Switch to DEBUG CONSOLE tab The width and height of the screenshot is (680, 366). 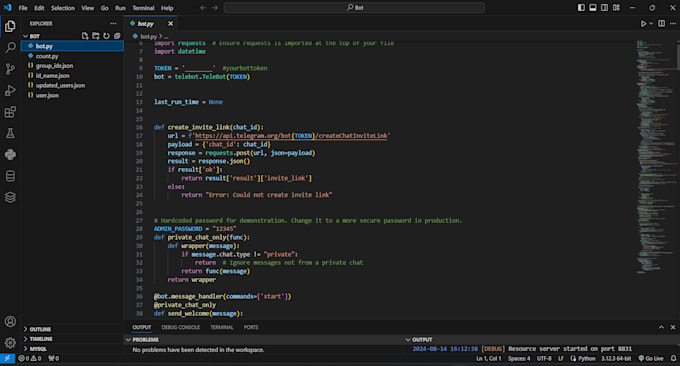point(180,327)
